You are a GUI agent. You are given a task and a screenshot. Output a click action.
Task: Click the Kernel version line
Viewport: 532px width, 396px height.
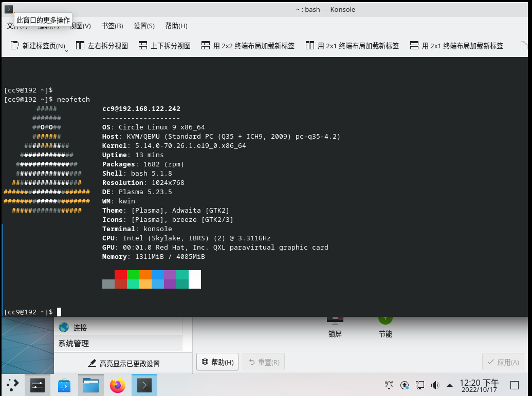(174, 146)
